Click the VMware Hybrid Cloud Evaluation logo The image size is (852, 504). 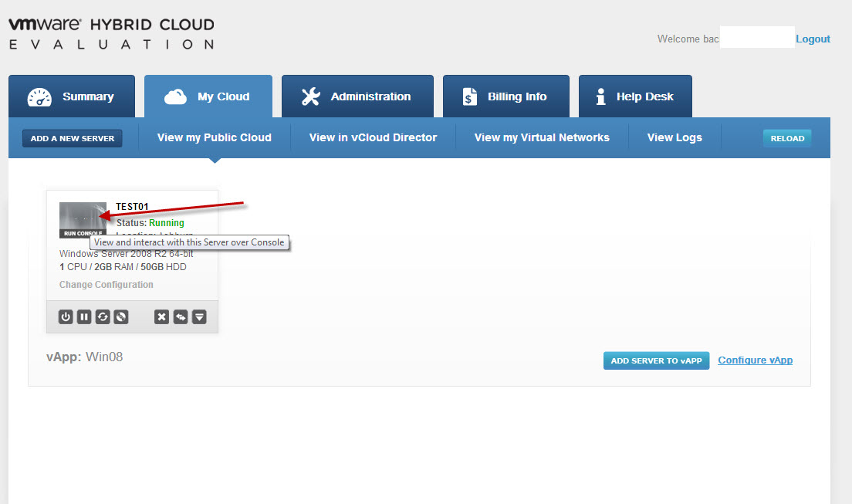point(111,34)
